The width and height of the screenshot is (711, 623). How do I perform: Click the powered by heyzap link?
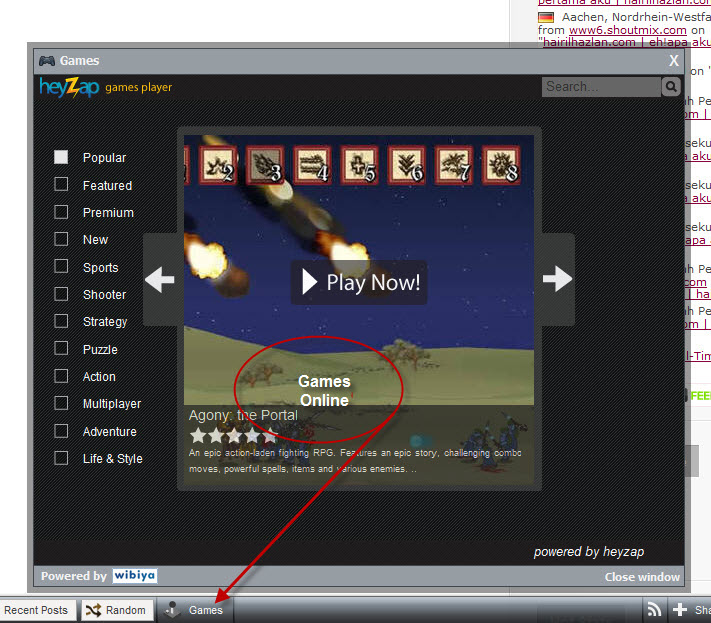[589, 552]
